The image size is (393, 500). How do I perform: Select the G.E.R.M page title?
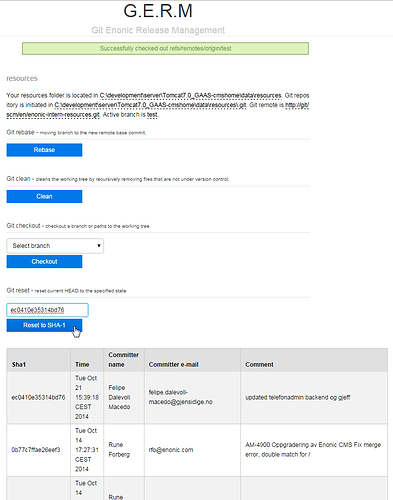pyautogui.click(x=158, y=11)
